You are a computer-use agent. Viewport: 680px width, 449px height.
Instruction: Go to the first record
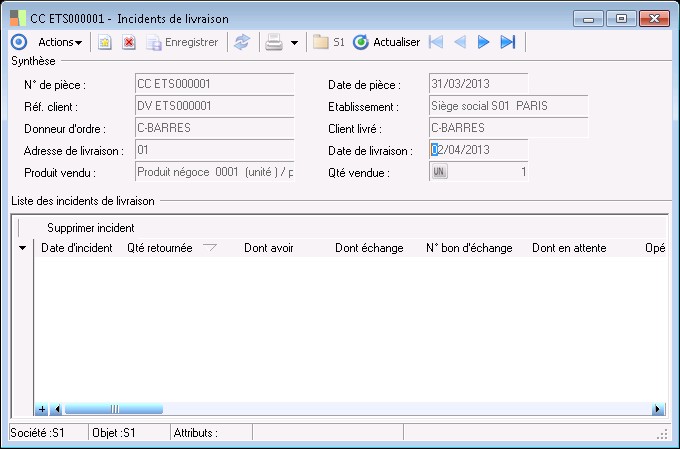coord(436,42)
